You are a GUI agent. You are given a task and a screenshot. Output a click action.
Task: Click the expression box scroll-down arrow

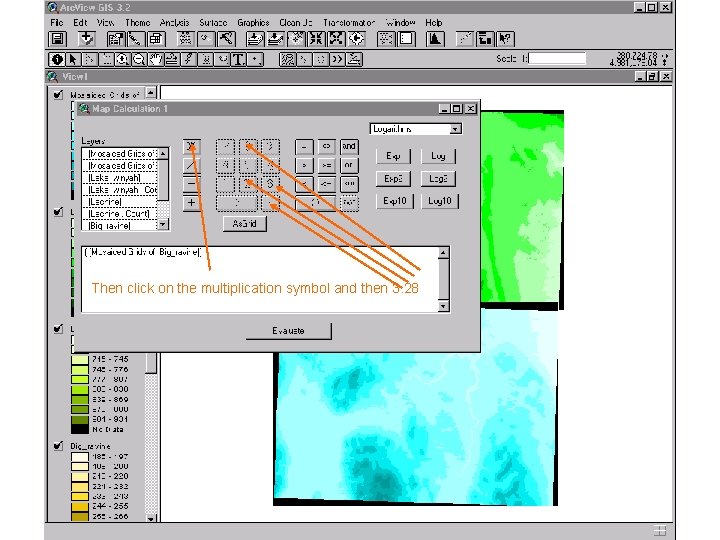click(444, 306)
